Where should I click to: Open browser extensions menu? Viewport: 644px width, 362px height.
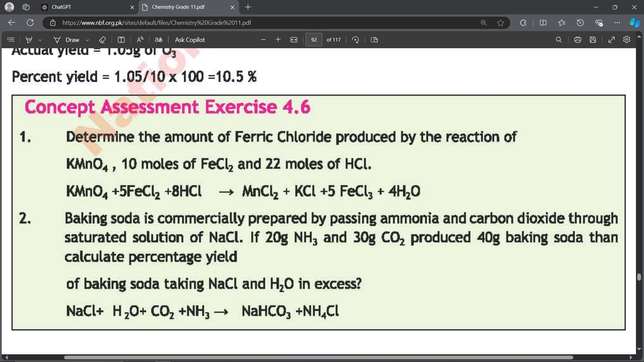point(523,22)
